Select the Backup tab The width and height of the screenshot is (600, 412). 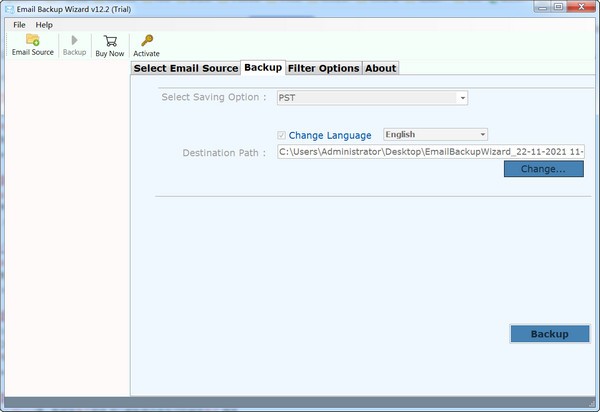click(263, 68)
